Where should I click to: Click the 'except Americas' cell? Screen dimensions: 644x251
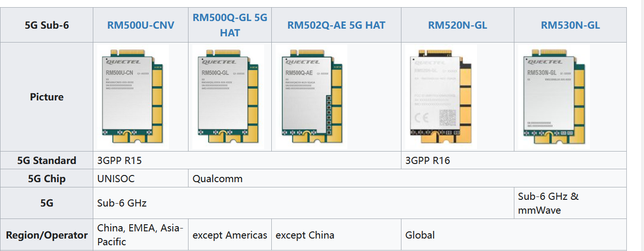pos(230,235)
